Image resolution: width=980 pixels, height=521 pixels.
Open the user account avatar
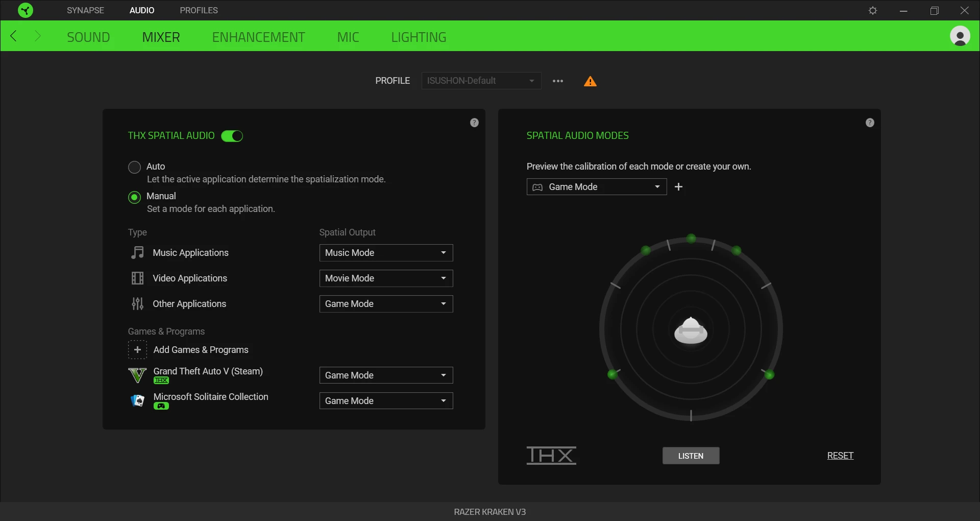[960, 36]
